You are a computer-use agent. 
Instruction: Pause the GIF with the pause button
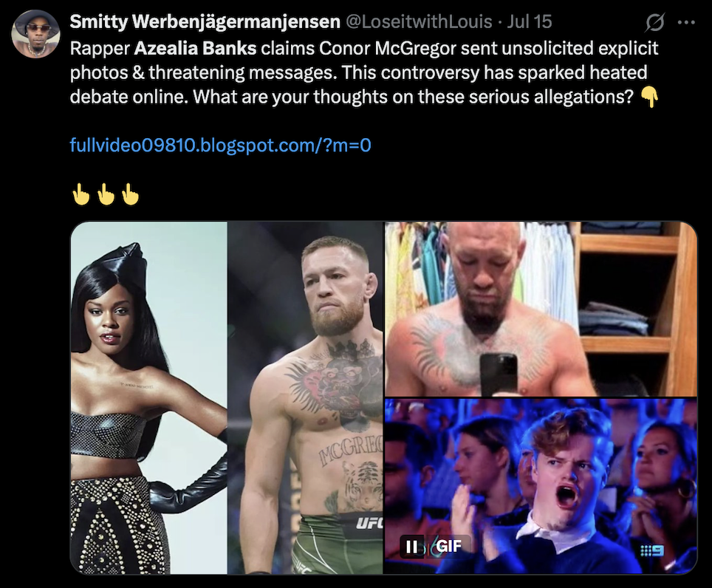click(x=411, y=546)
